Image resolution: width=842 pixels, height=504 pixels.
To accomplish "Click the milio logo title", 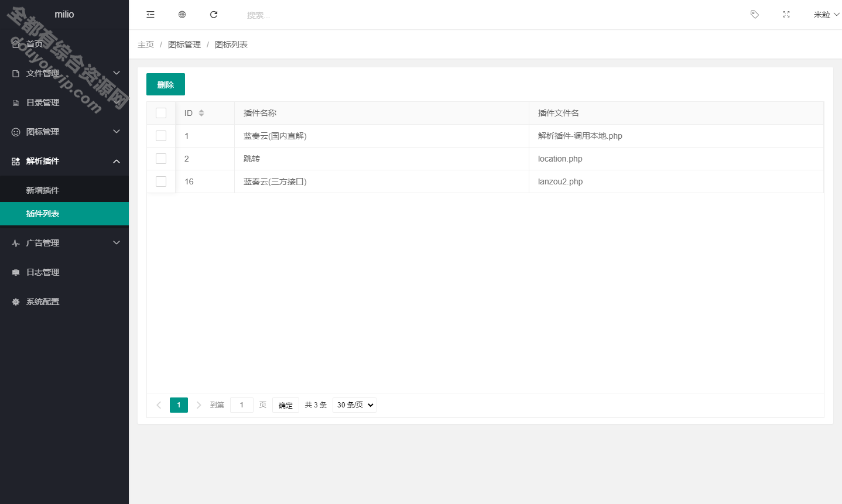I will 64,14.
